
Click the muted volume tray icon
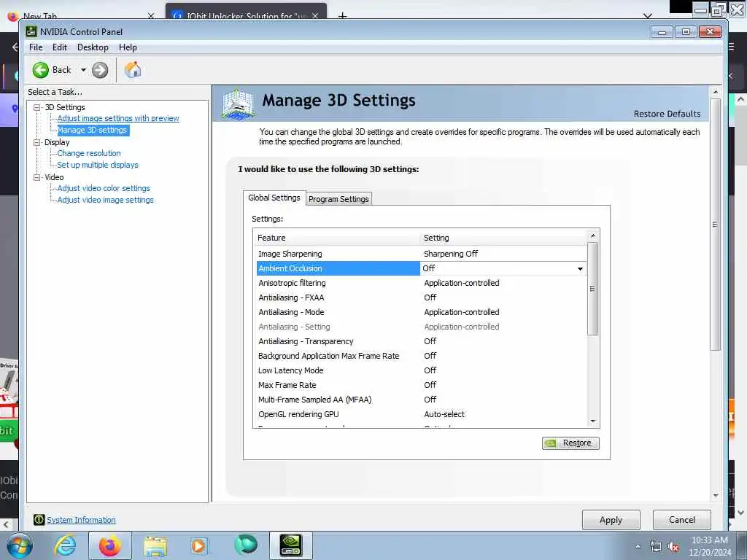[x=673, y=547]
